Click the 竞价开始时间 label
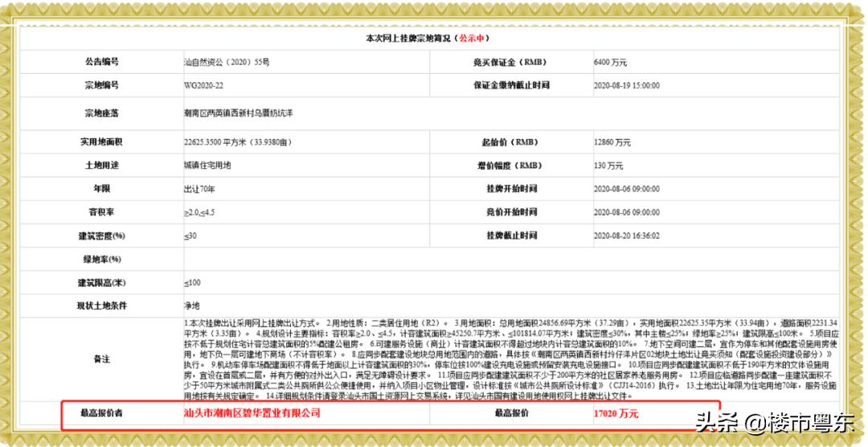 coord(511,212)
